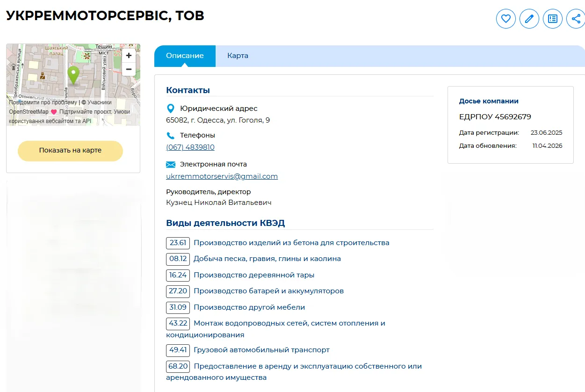The width and height of the screenshot is (585, 392).
Task: Click the Показать на карте button
Action: coord(70,151)
